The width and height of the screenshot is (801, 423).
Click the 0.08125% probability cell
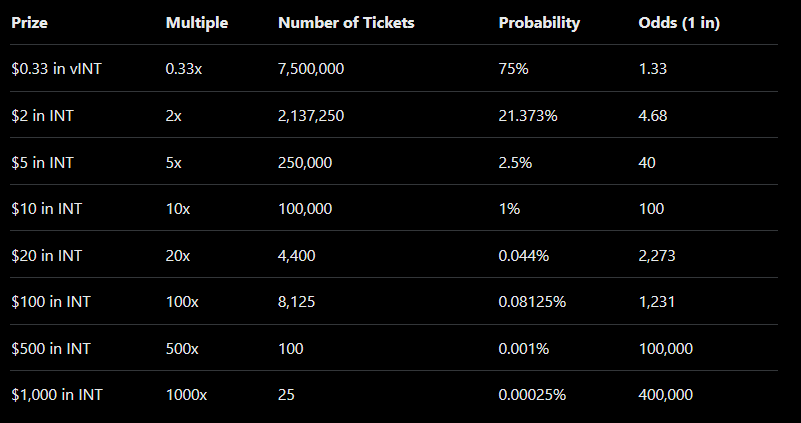[x=532, y=302]
